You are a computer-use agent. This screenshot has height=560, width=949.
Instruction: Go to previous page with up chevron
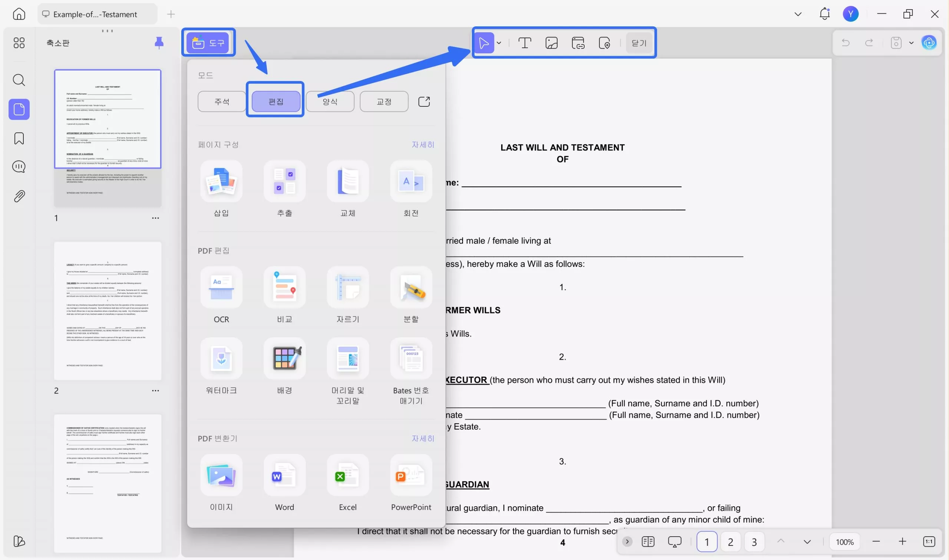[781, 541]
